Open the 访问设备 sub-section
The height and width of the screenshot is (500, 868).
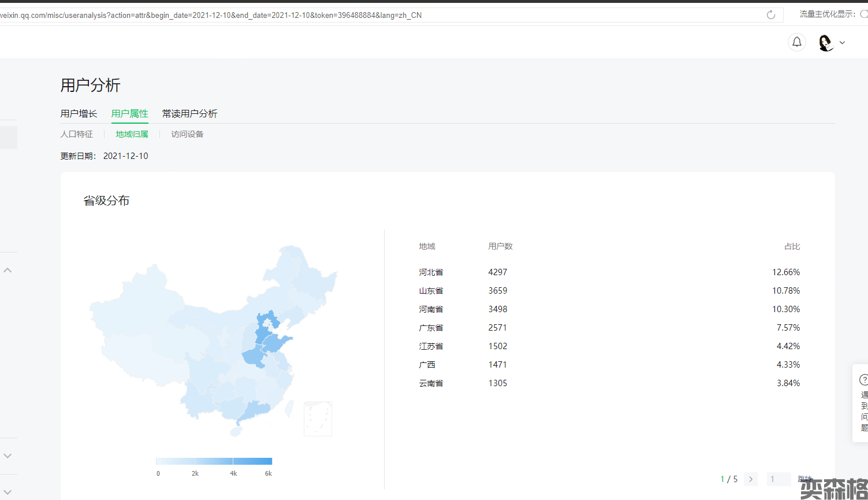click(x=187, y=134)
